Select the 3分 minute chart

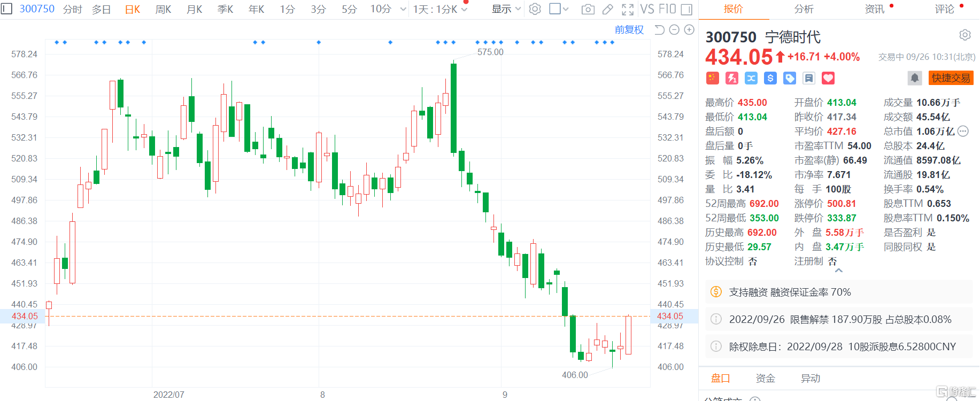pyautogui.click(x=319, y=9)
